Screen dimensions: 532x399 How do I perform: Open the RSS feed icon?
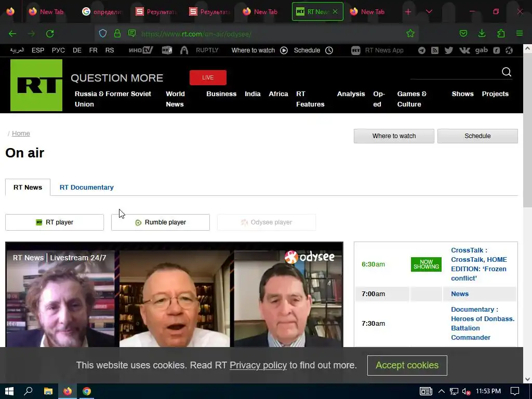coord(435,50)
